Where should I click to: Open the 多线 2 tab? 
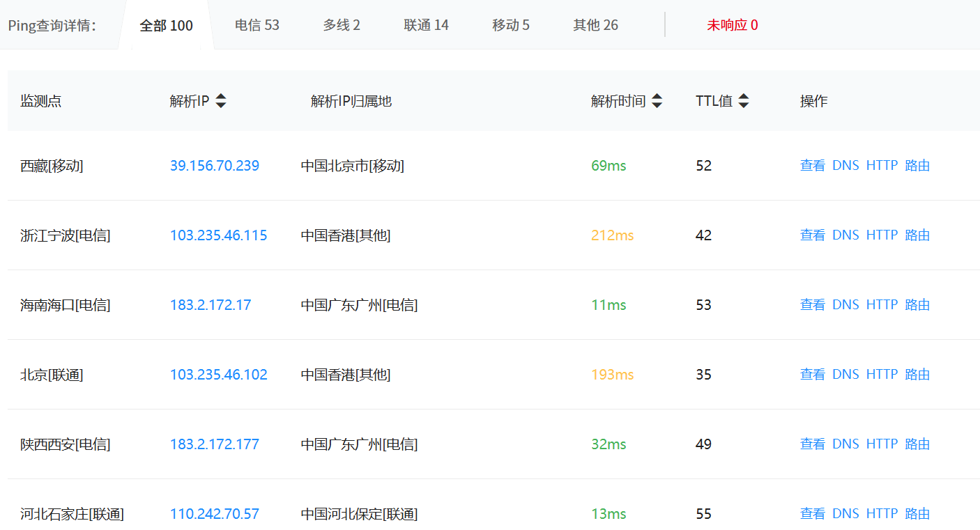342,25
